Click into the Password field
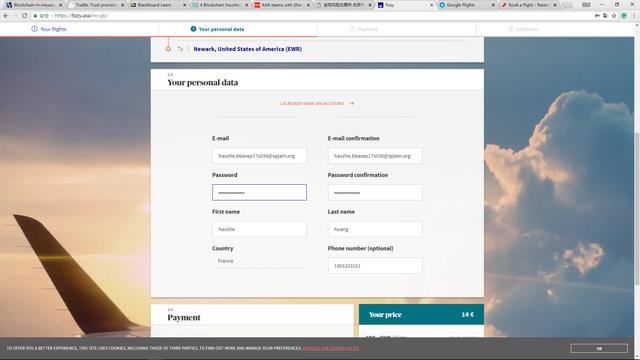The image size is (640, 360). [259, 192]
